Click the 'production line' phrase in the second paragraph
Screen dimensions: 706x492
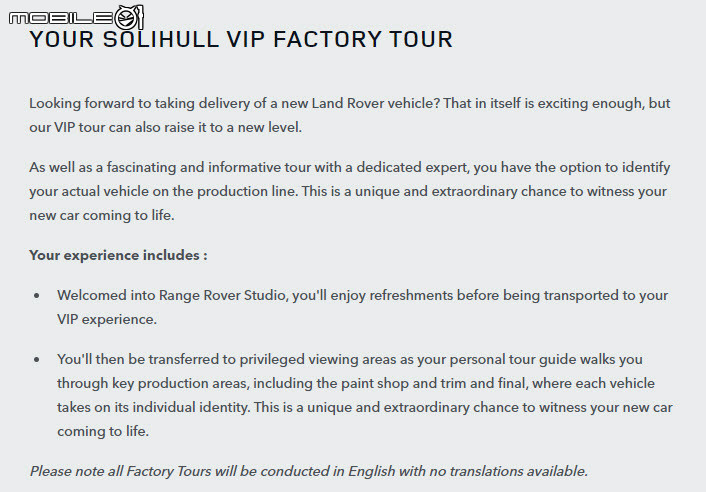coord(247,191)
